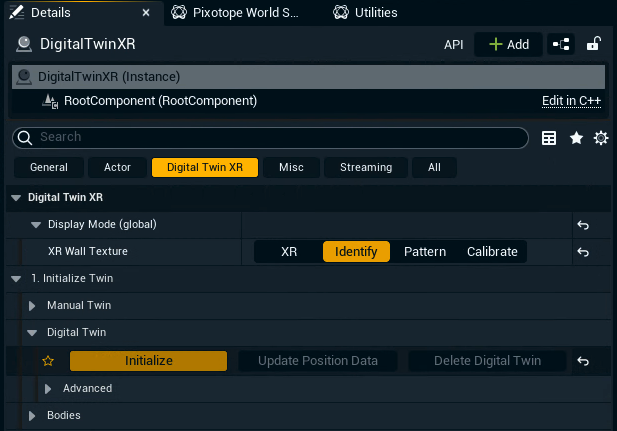Expand the Bodies section
The image size is (617, 431).
(33, 415)
